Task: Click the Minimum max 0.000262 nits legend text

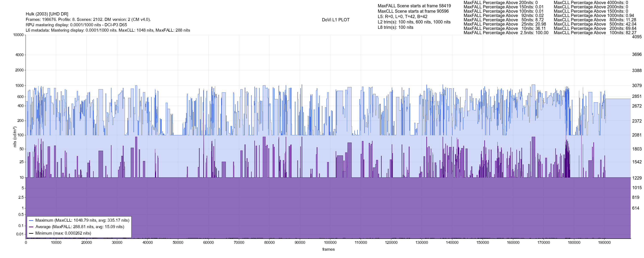Action: click(x=63, y=233)
